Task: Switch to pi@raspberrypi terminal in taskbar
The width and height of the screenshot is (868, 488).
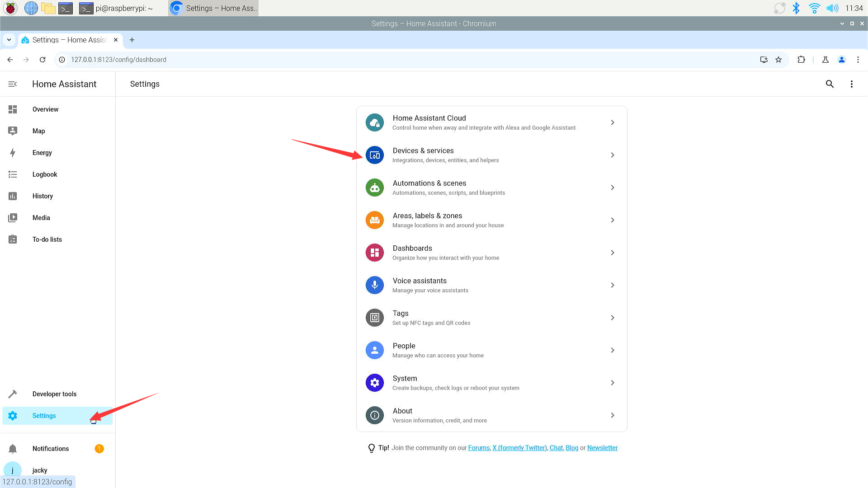Action: (x=116, y=8)
